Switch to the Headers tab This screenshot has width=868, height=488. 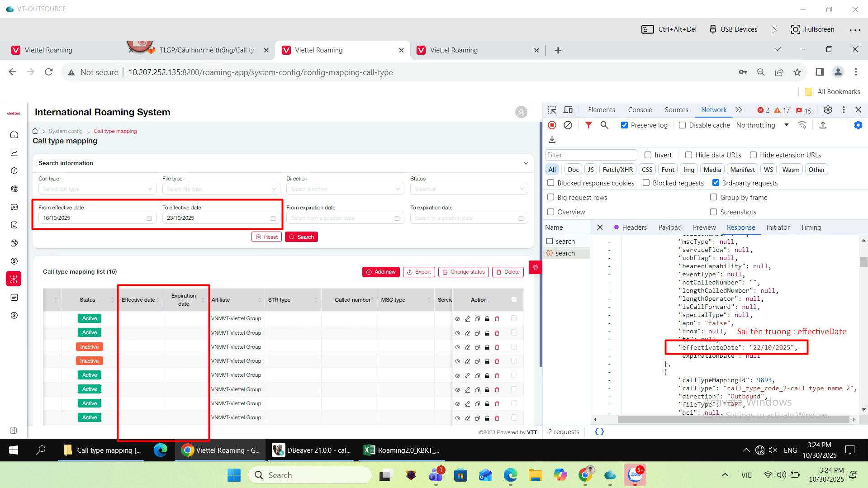634,227
